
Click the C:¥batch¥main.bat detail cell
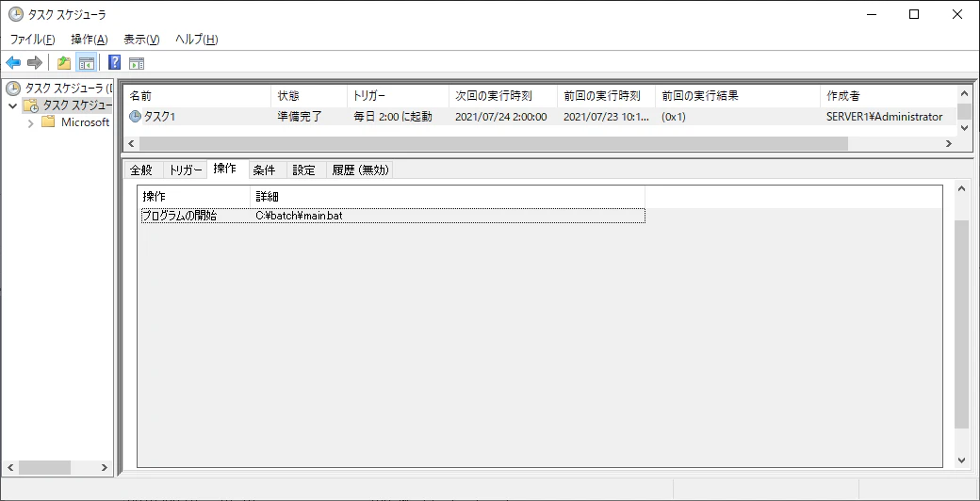click(300, 216)
